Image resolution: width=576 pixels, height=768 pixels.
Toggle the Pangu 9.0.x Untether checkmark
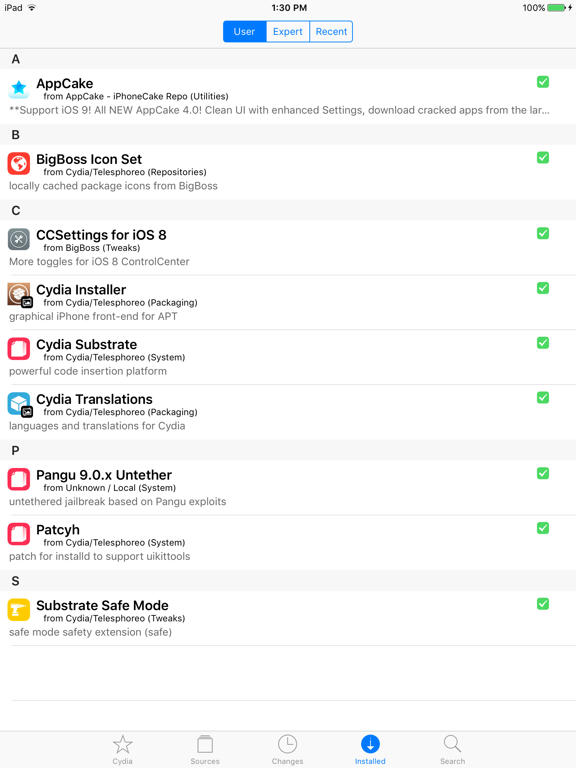tap(543, 473)
